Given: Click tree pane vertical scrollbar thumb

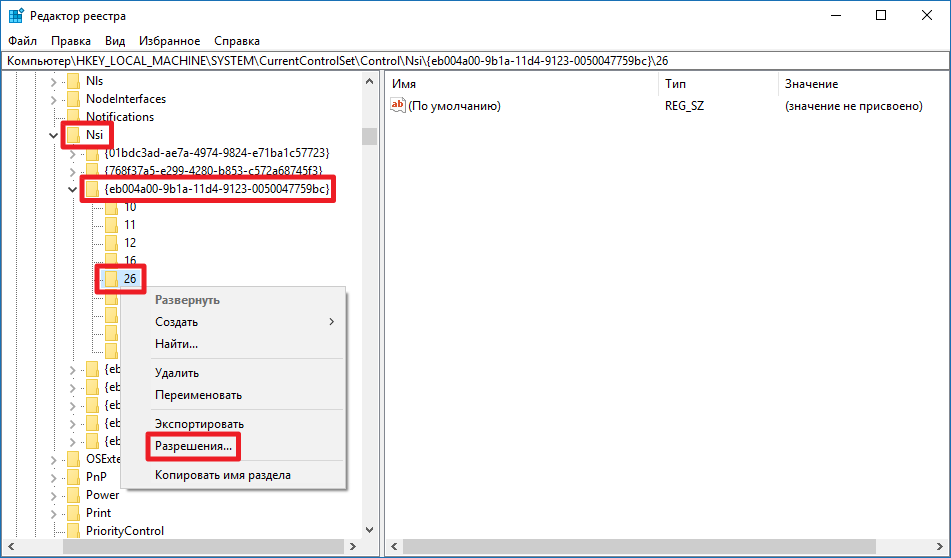Looking at the screenshot, I should (369, 136).
